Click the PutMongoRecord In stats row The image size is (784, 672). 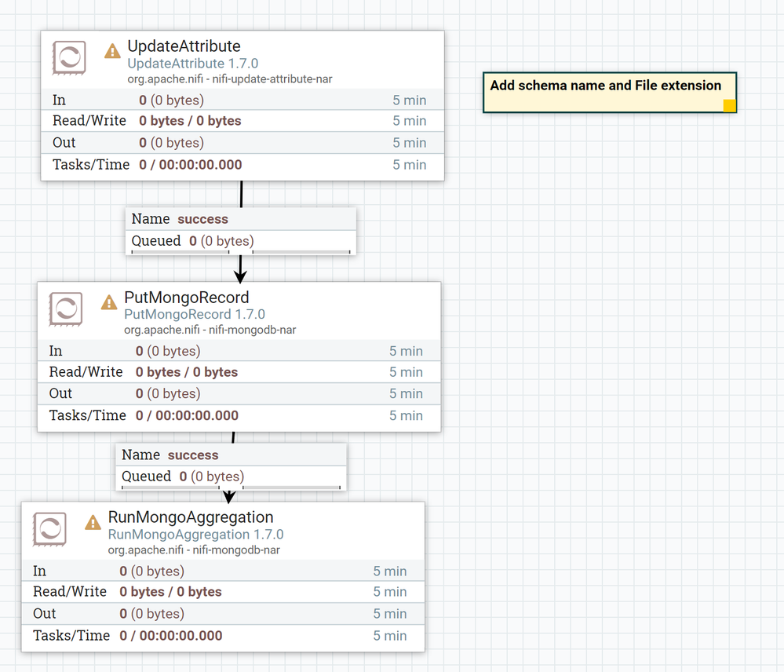(x=239, y=351)
